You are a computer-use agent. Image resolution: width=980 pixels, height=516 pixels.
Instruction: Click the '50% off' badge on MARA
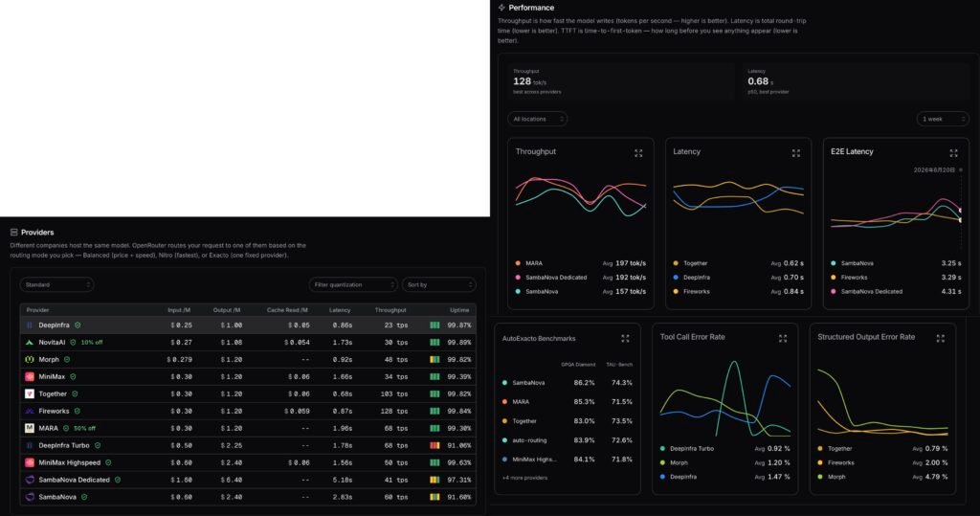tap(84, 429)
